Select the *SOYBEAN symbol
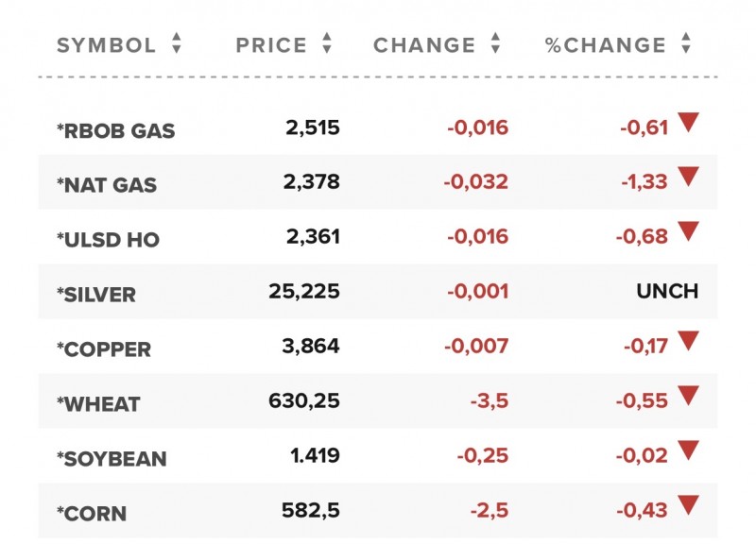Image resolution: width=756 pixels, height=544 pixels. pyautogui.click(x=112, y=460)
